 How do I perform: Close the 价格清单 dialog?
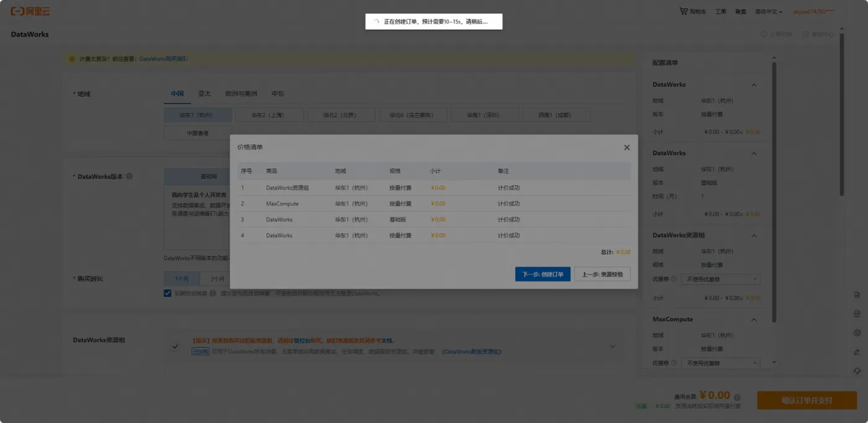(627, 148)
